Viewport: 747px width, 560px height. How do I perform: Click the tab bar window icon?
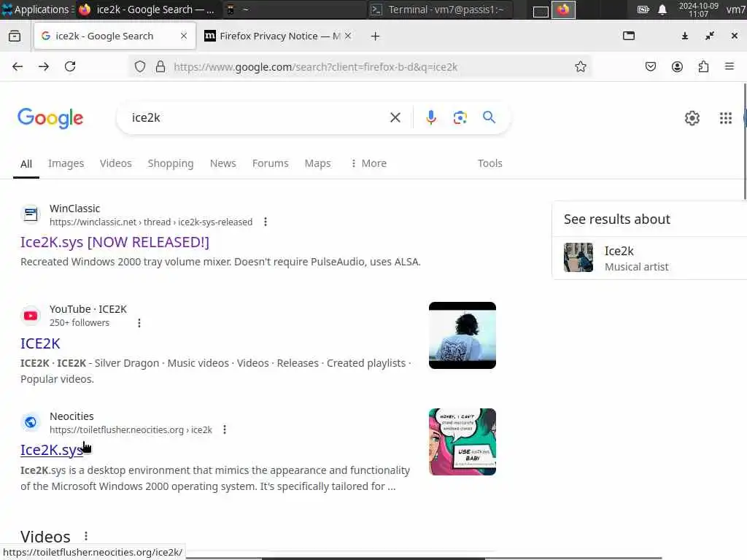pyautogui.click(x=629, y=36)
